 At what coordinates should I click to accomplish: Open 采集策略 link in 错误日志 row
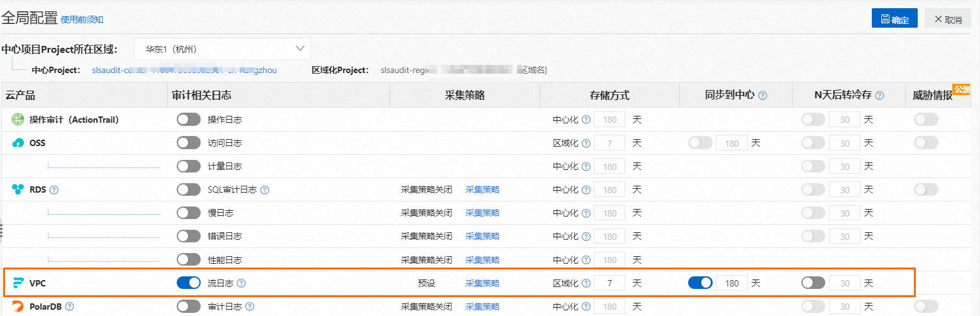pyautogui.click(x=482, y=236)
